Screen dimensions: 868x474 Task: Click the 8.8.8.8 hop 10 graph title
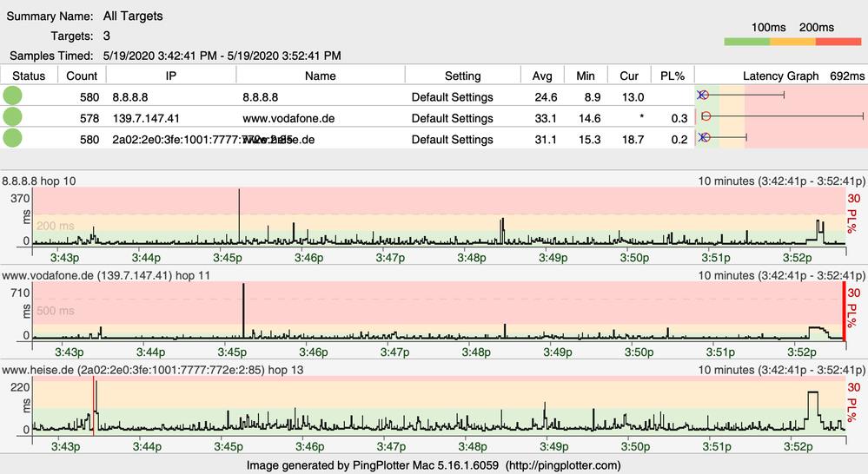[39, 181]
